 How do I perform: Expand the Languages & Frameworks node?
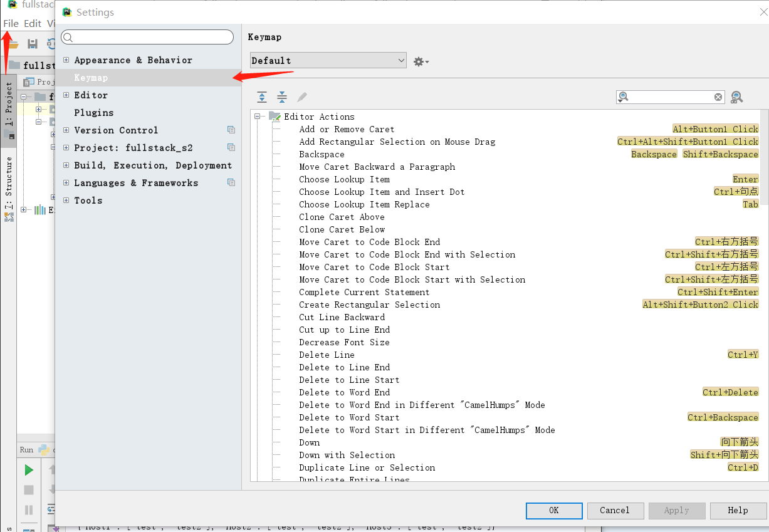click(66, 183)
